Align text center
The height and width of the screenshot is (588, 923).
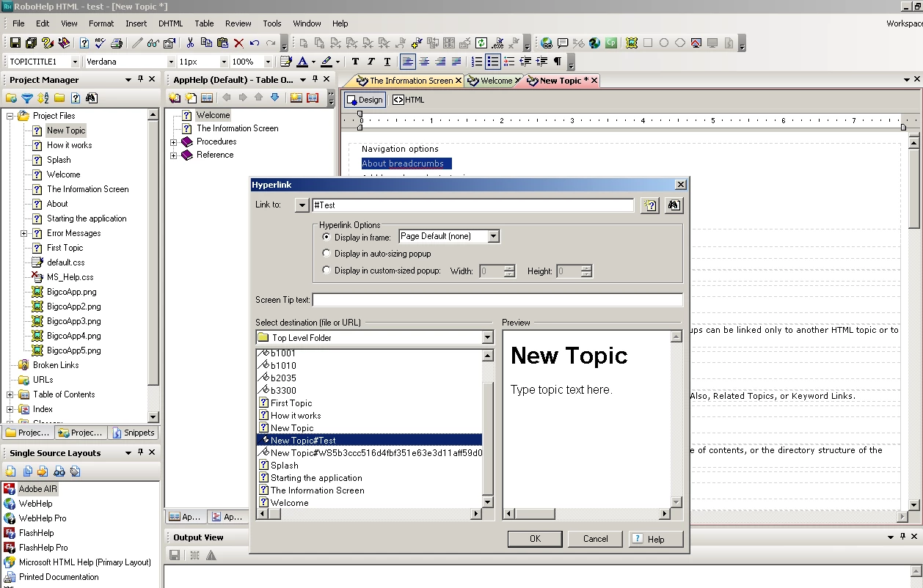coord(424,62)
